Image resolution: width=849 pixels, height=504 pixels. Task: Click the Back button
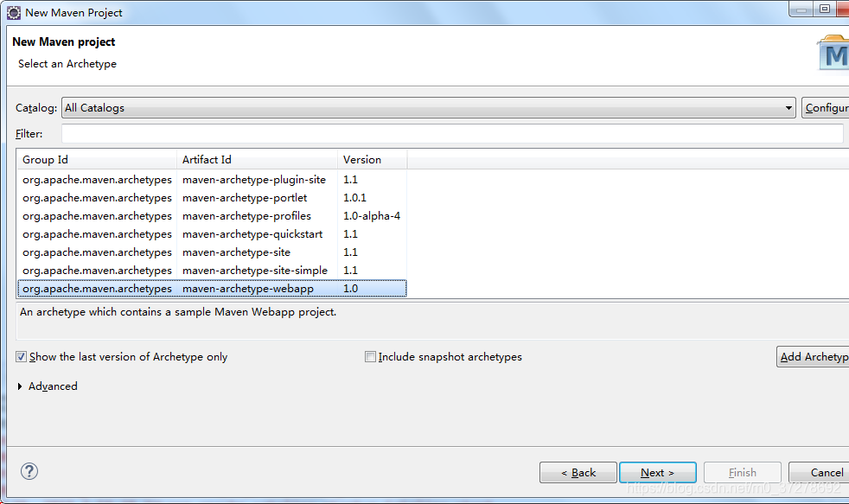coord(578,473)
